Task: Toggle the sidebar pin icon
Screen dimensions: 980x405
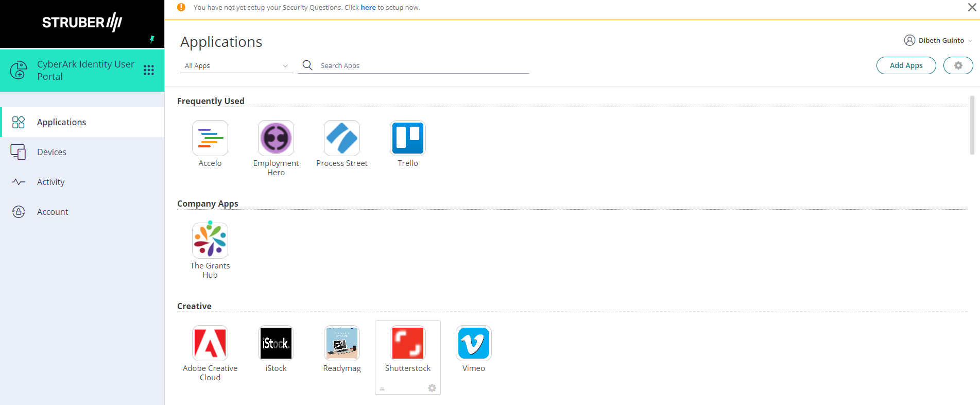Action: coord(152,39)
